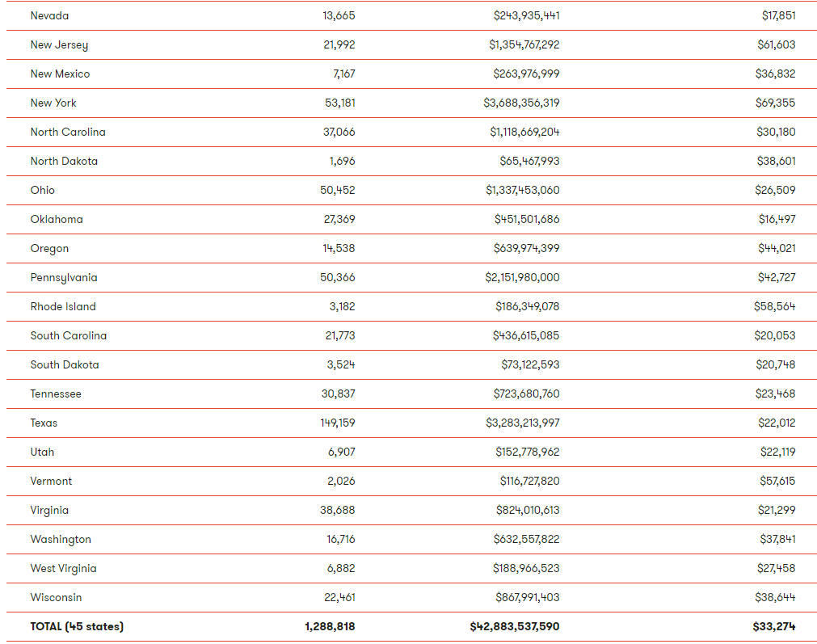Click South Carolina's count 21,773
This screenshot has height=644, width=817.
[340, 336]
